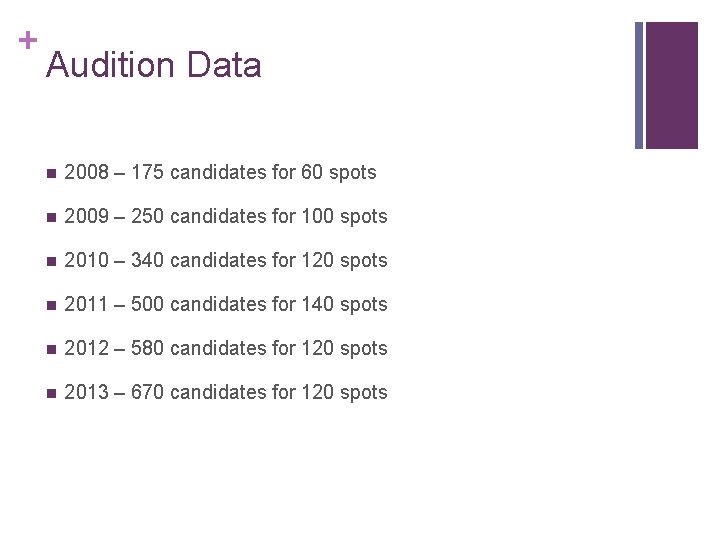
Task: Select the square bullet next to 2011
Action: (x=49, y=305)
